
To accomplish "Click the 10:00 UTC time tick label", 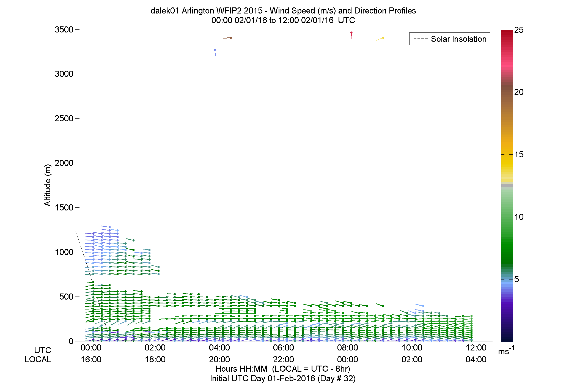I will pyautogui.click(x=412, y=348).
